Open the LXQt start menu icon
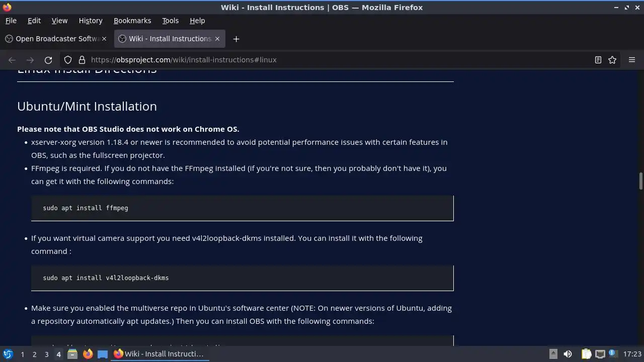The image size is (644, 362). (8, 354)
